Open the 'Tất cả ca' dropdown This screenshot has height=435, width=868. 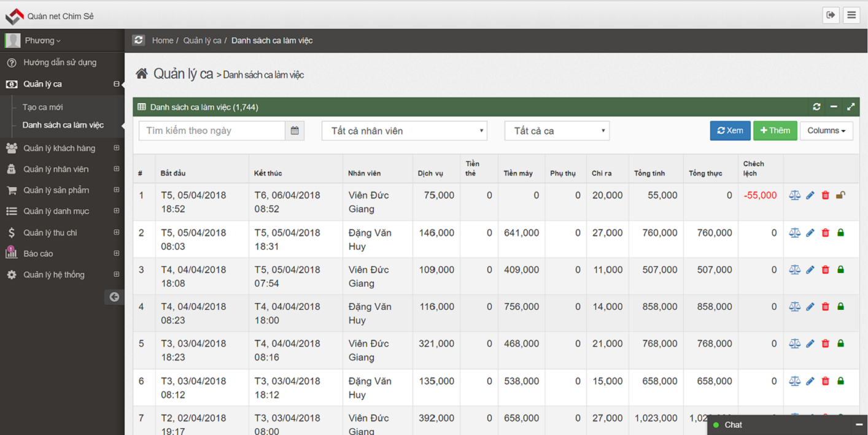point(557,131)
